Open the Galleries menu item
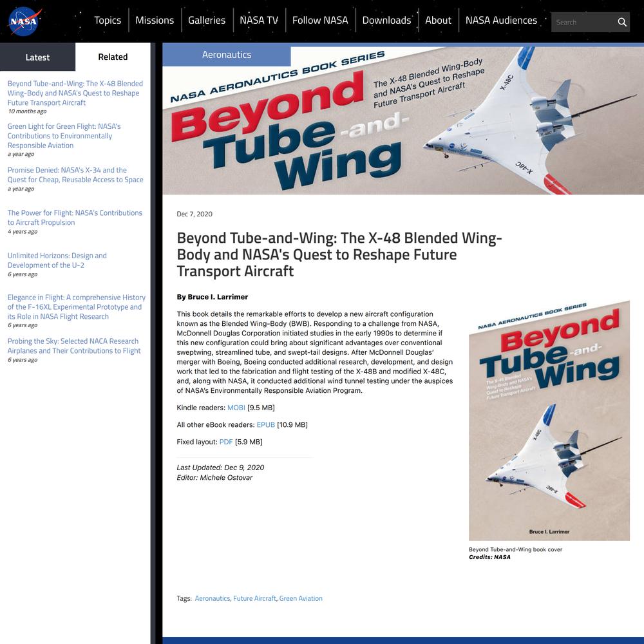The width and height of the screenshot is (644, 644). (x=207, y=20)
